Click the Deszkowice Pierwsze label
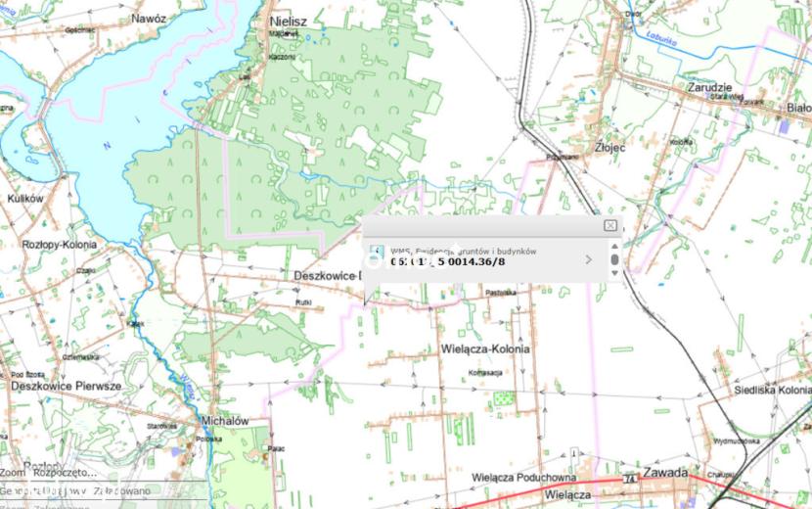Image resolution: width=812 pixels, height=509 pixels. (67, 387)
